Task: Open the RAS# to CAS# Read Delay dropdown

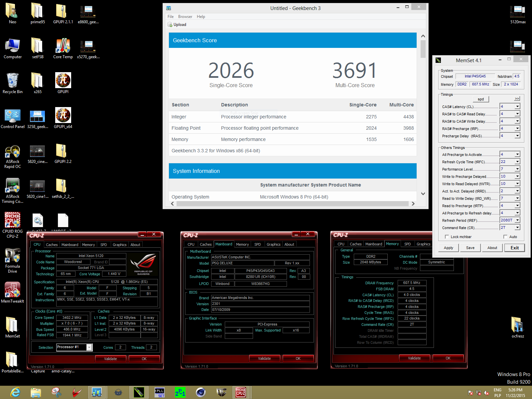Action: [x=517, y=114]
